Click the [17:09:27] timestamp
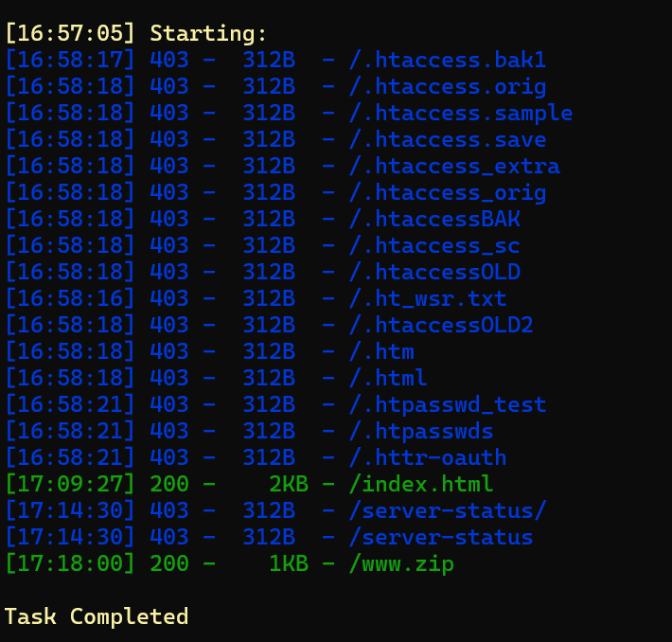 (x=71, y=485)
